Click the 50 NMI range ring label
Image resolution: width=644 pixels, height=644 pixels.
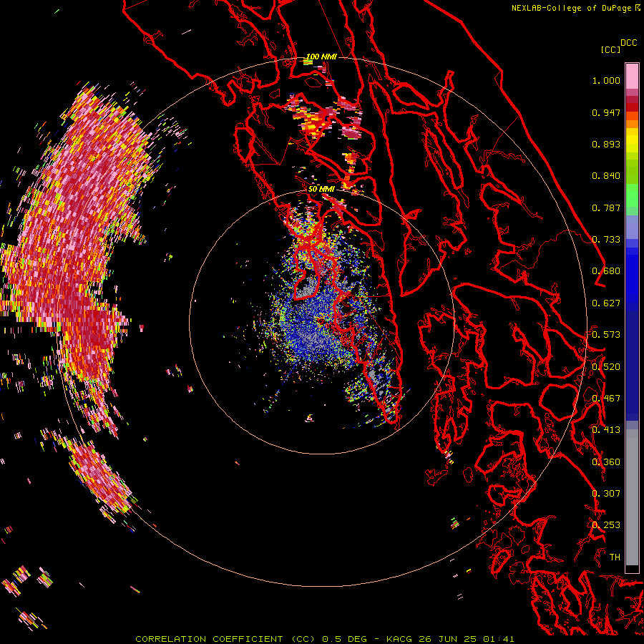(x=321, y=190)
